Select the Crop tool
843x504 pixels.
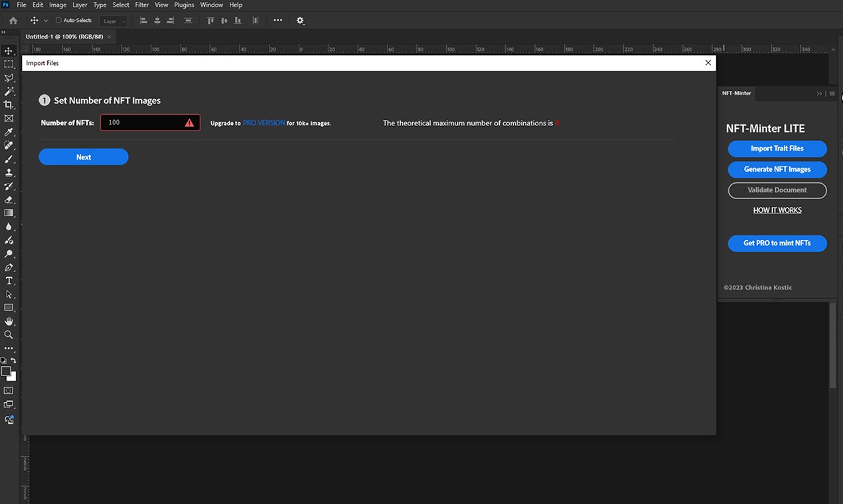coord(9,105)
